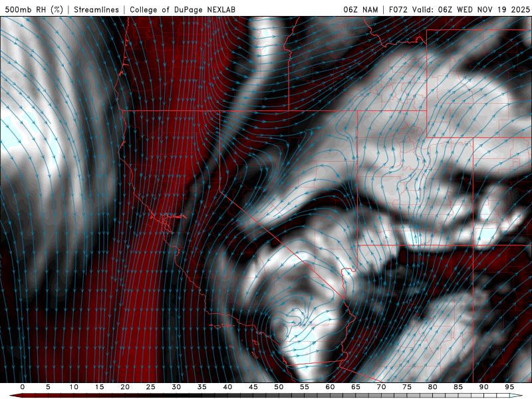Click the '90' value on the color scale
Screen dimensions: 532x399
[x=484, y=387]
